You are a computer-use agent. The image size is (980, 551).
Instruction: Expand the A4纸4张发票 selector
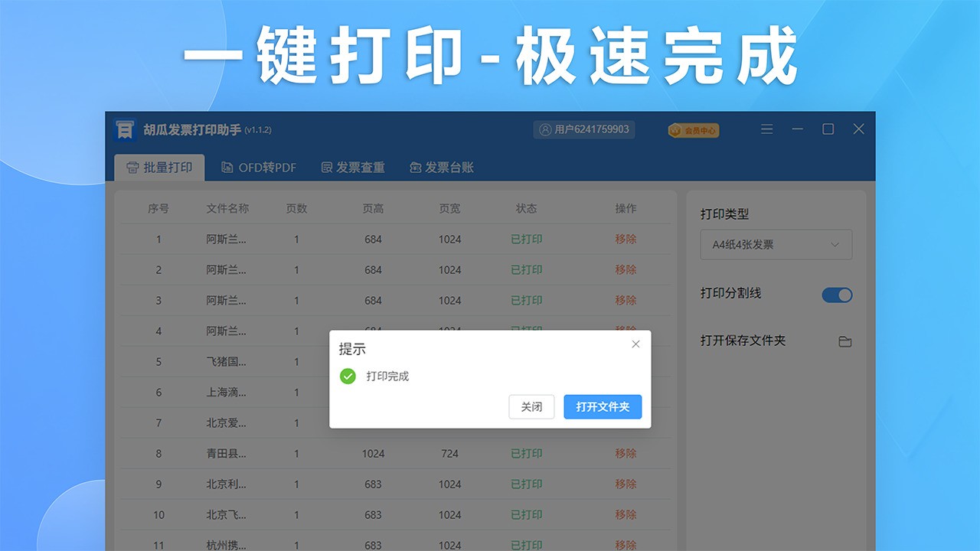pyautogui.click(x=776, y=244)
